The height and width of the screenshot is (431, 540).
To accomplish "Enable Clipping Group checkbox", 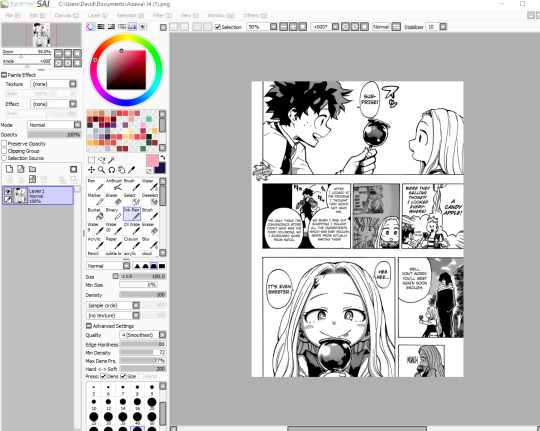I will tap(4, 151).
